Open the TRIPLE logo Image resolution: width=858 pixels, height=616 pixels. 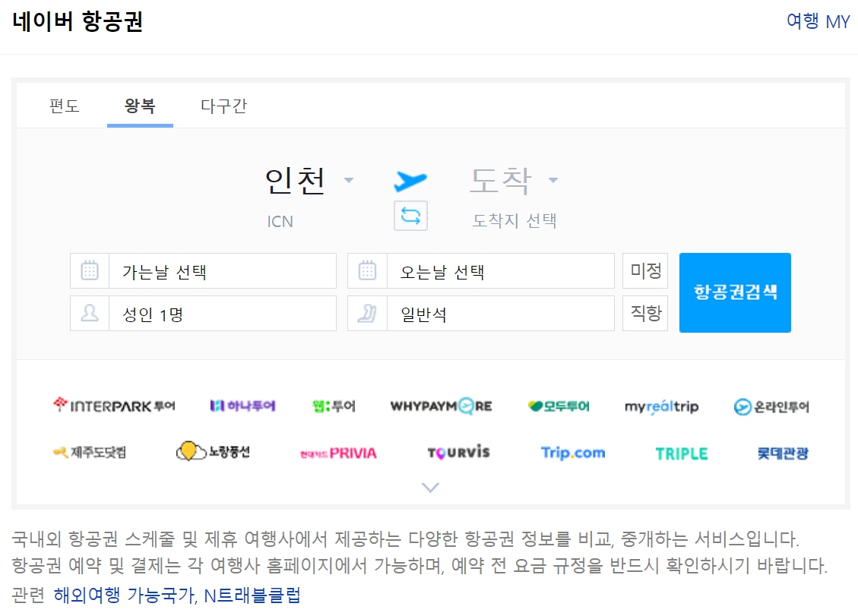click(x=682, y=453)
